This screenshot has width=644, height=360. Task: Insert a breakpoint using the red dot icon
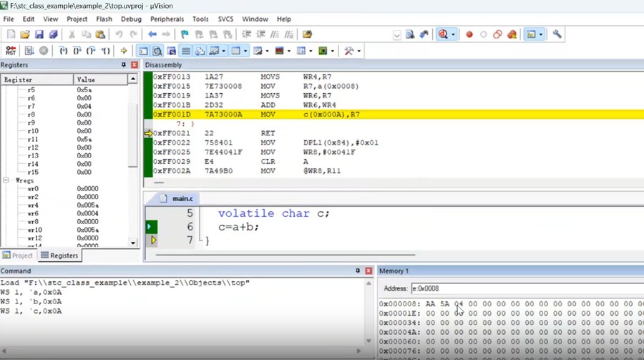[469, 34]
